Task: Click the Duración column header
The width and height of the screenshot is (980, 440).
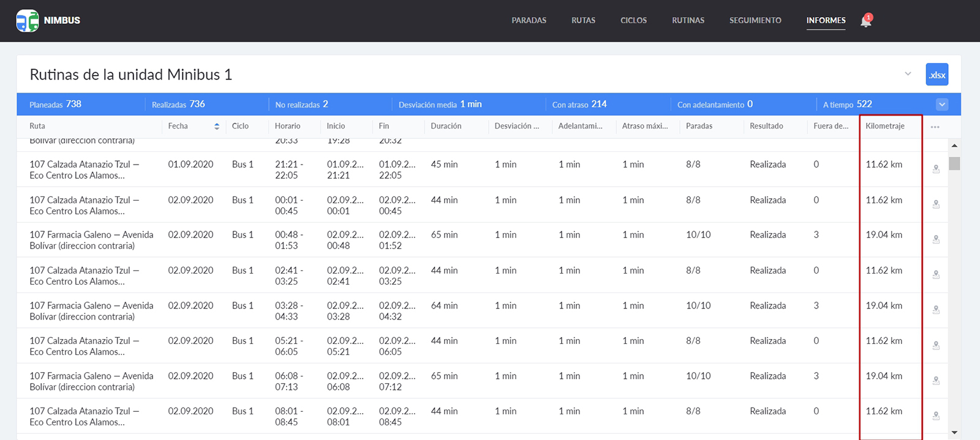Action: (x=446, y=126)
